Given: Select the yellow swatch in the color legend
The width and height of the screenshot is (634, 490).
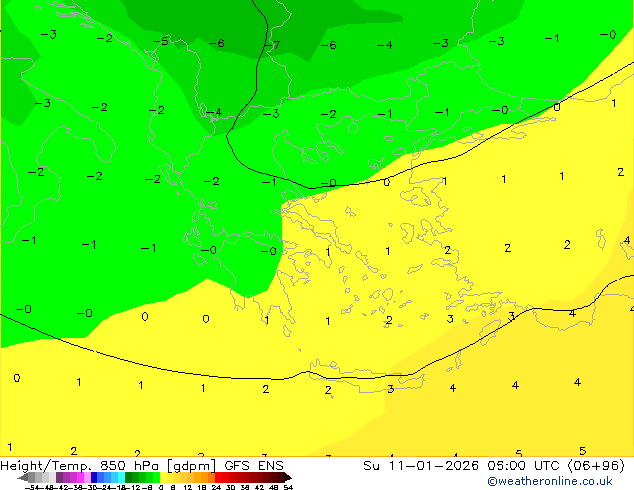Looking at the screenshot, I should [163, 477].
